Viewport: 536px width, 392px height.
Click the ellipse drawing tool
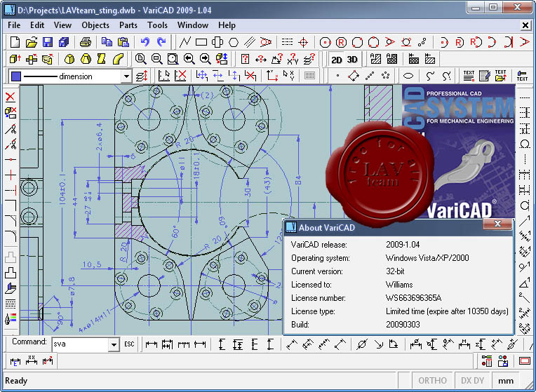tap(408, 76)
